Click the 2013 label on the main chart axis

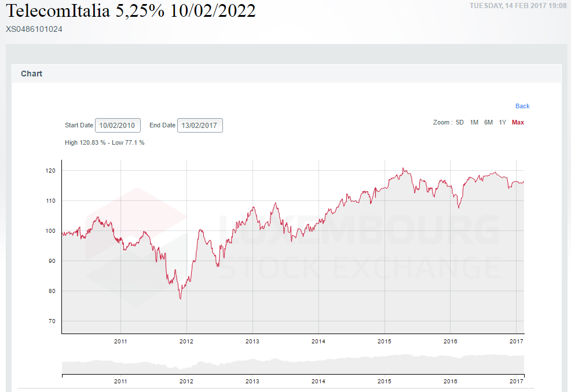click(x=252, y=342)
